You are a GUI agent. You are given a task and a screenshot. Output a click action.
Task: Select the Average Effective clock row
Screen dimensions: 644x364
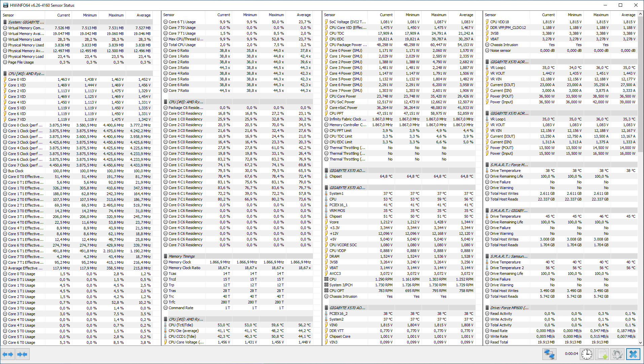pyautogui.click(x=77, y=268)
